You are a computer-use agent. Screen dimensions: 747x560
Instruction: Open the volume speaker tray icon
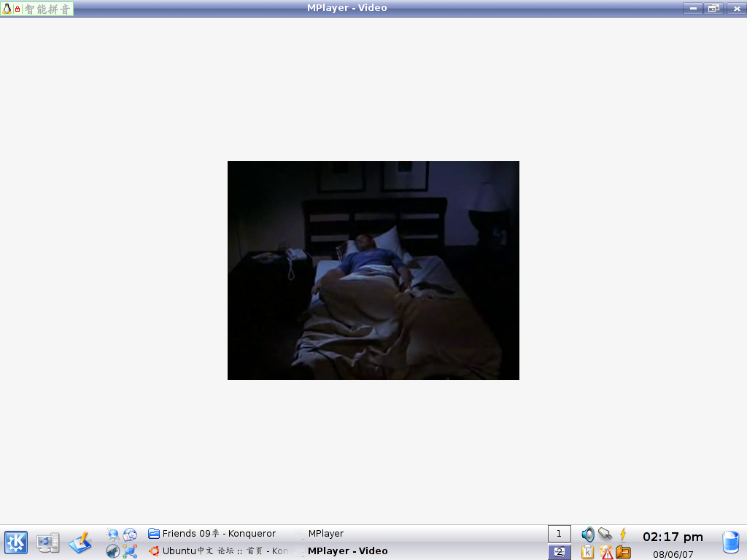tap(588, 534)
